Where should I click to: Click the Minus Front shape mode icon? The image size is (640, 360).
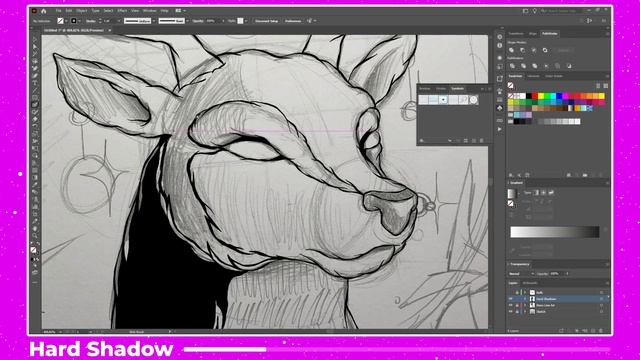(522, 50)
